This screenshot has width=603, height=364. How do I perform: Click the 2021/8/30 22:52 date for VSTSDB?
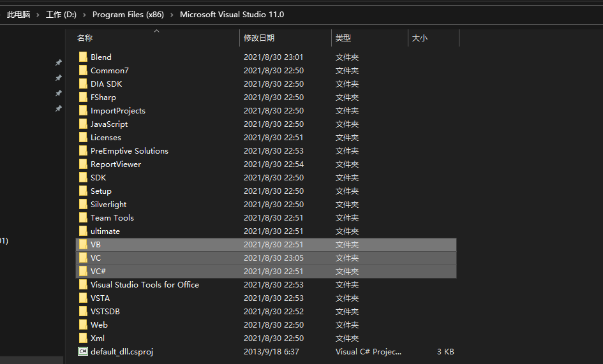pyautogui.click(x=274, y=311)
